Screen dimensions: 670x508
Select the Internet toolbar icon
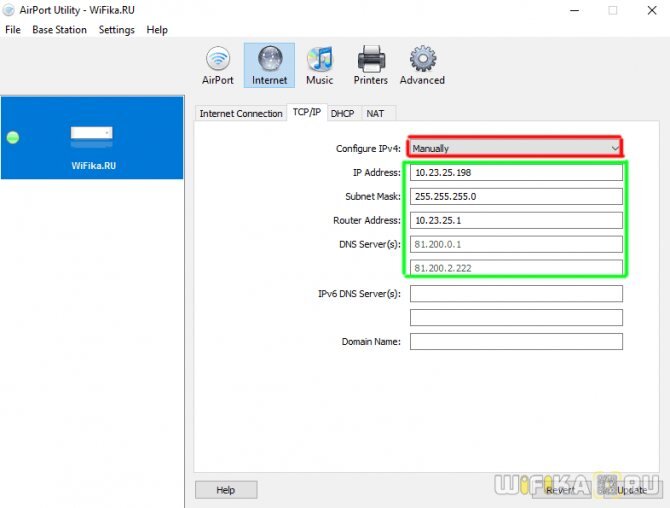click(269, 65)
